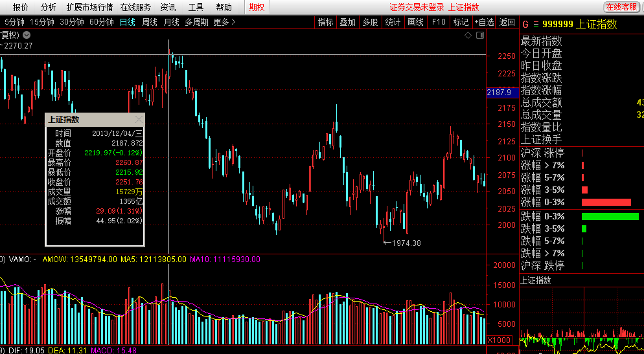Select the 5分钟 timeframe
Screen dimensions: 644x354
pos(15,22)
